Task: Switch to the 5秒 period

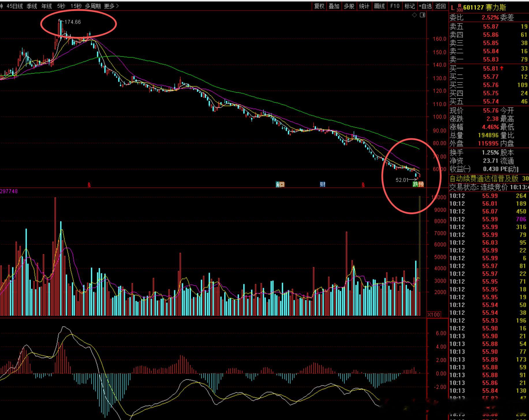Action: point(61,6)
